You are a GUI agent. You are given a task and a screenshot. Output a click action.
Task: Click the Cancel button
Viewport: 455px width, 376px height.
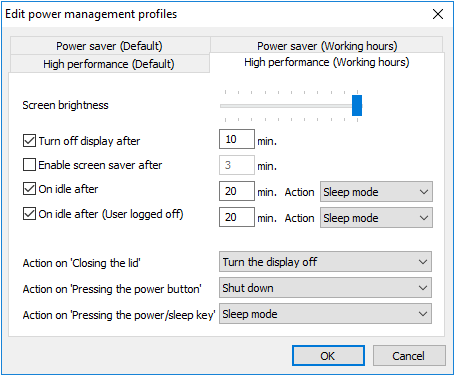[409, 356]
